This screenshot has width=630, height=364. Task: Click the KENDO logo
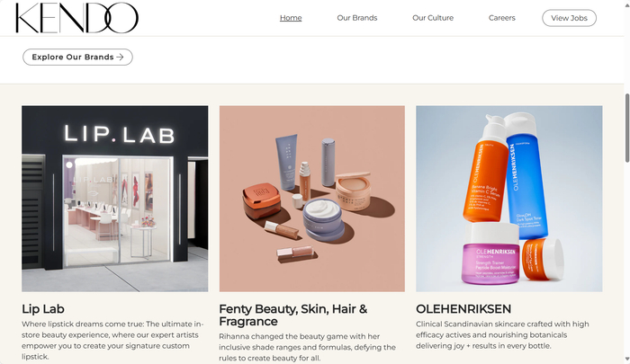76,18
